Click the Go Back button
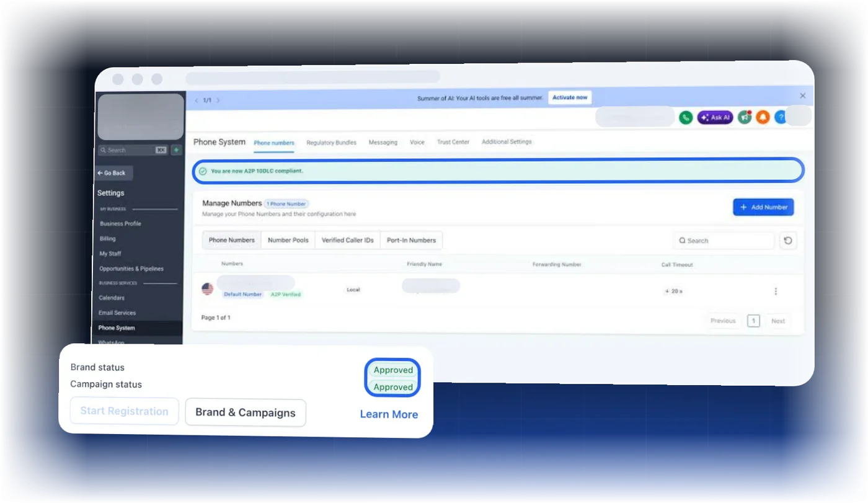 pos(112,173)
